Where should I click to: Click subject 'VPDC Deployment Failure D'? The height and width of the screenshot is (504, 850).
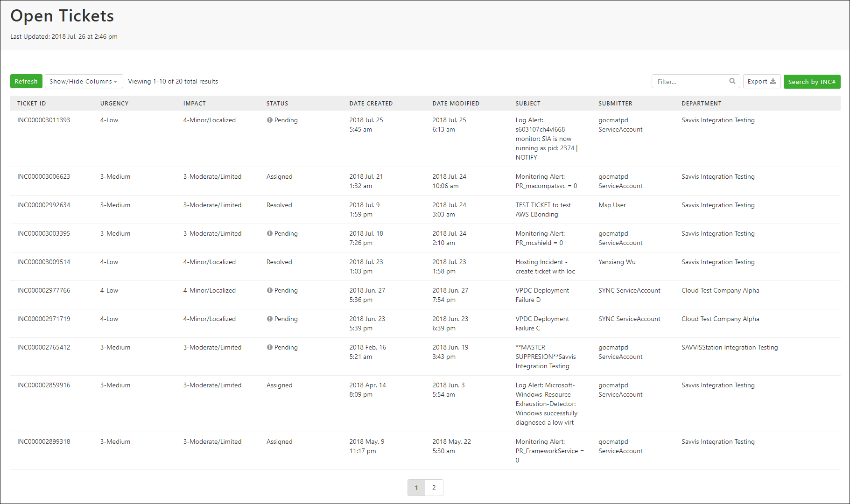point(542,295)
